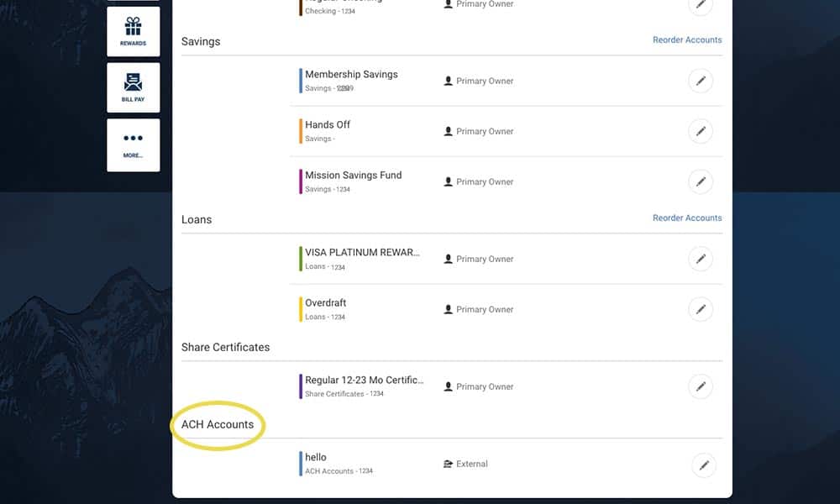Click the yellow color bar of Overdraft
The height and width of the screenshot is (504, 840).
301,309
